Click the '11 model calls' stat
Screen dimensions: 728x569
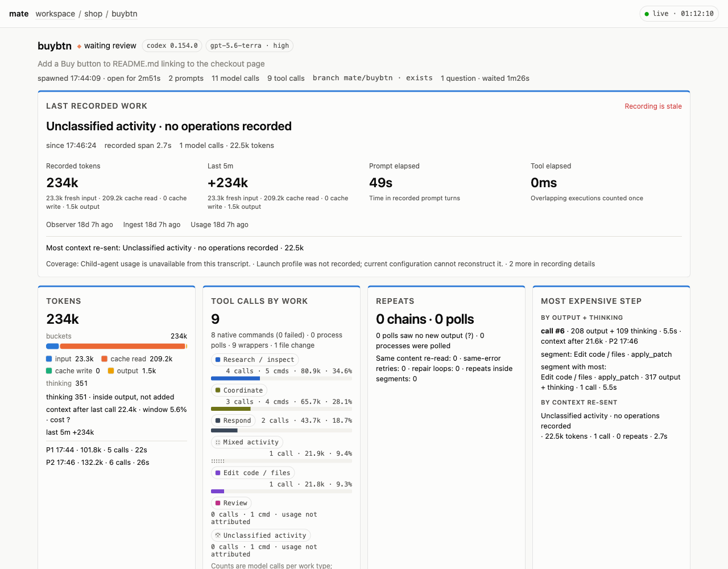coord(235,79)
